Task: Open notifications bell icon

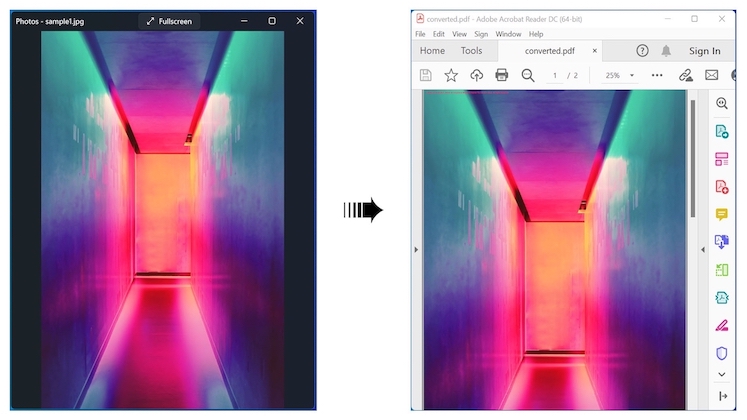Action: pos(667,51)
